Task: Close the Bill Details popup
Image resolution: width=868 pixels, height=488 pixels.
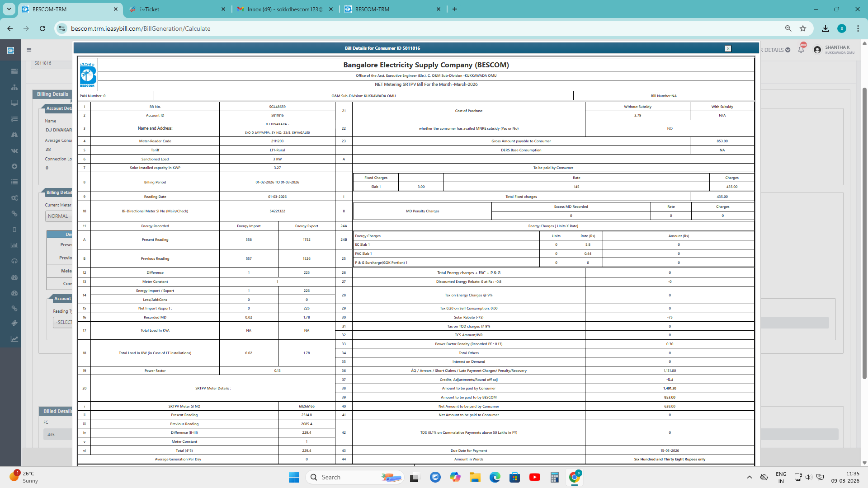Action: (728, 48)
